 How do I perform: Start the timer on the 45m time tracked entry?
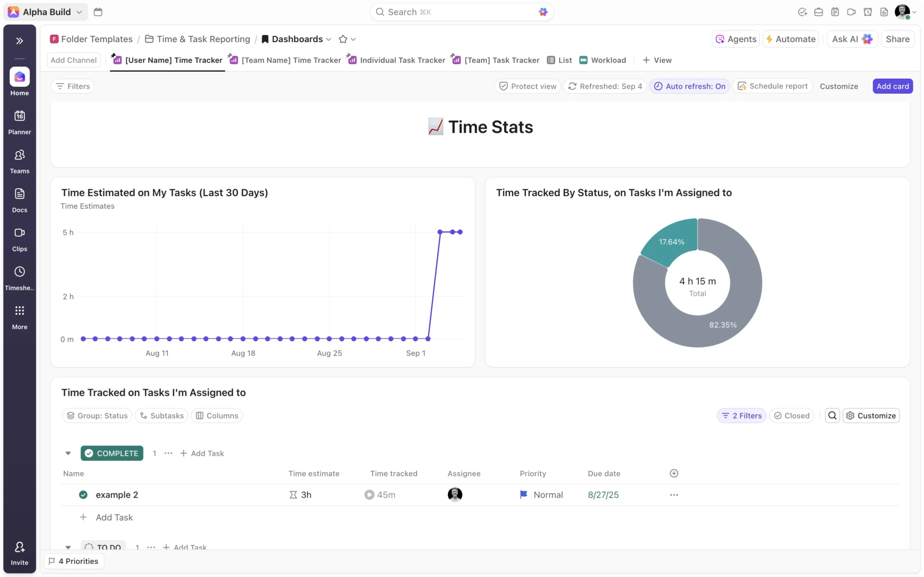(369, 494)
